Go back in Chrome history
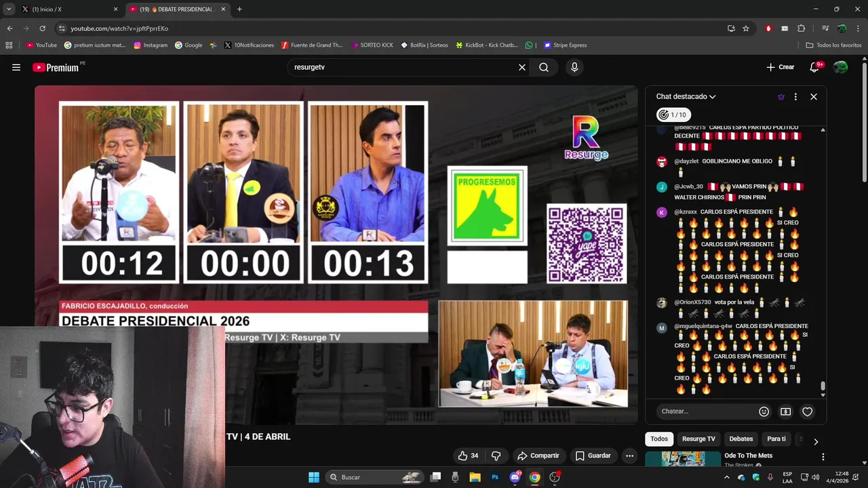The image size is (868, 488). 9,28
